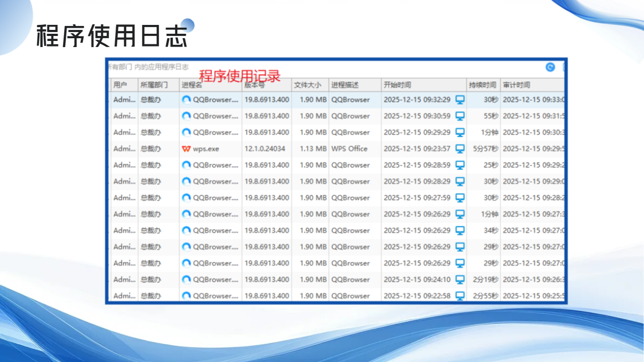Click version cell 12.1.0.24034

pos(265,149)
